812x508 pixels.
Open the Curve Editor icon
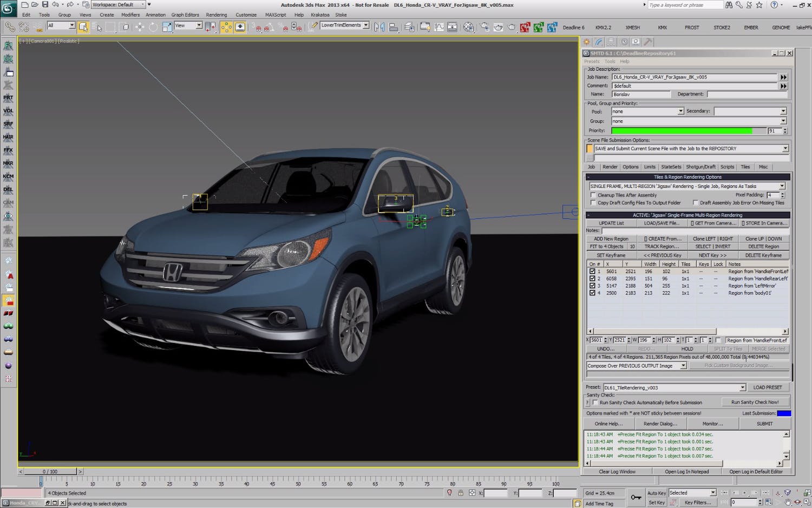(439, 27)
